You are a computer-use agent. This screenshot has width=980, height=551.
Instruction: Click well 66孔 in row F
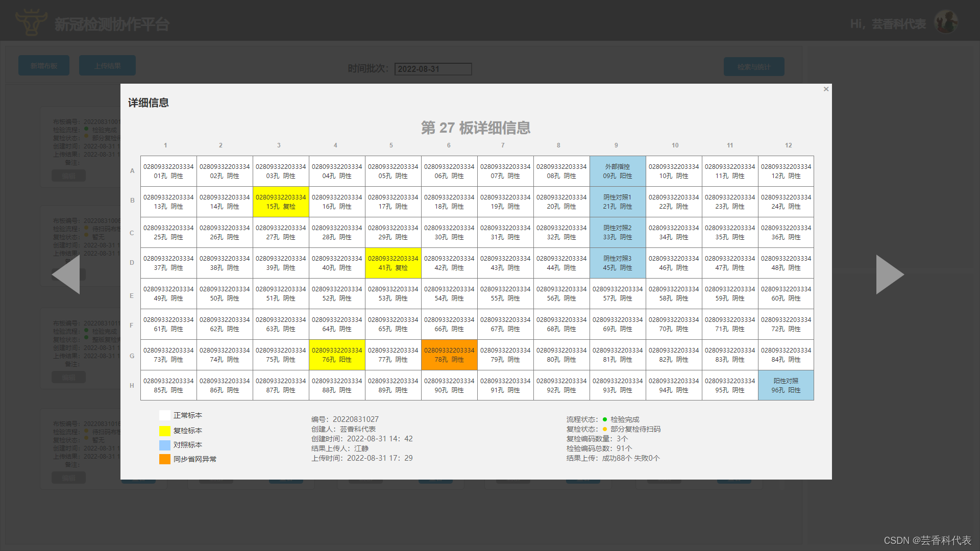[x=449, y=324]
